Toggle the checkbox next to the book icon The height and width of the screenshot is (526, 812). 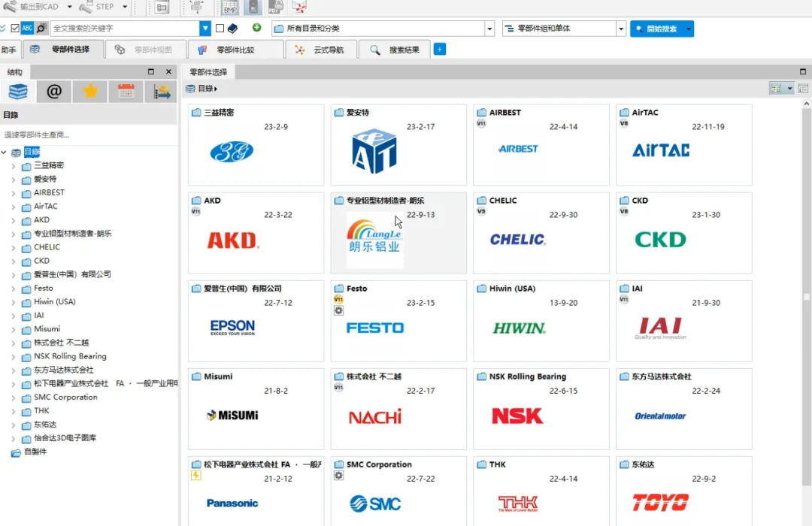[220, 28]
